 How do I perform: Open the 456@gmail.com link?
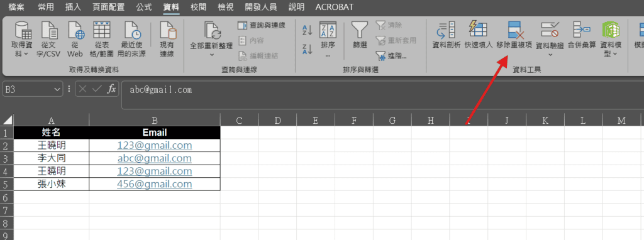click(155, 184)
